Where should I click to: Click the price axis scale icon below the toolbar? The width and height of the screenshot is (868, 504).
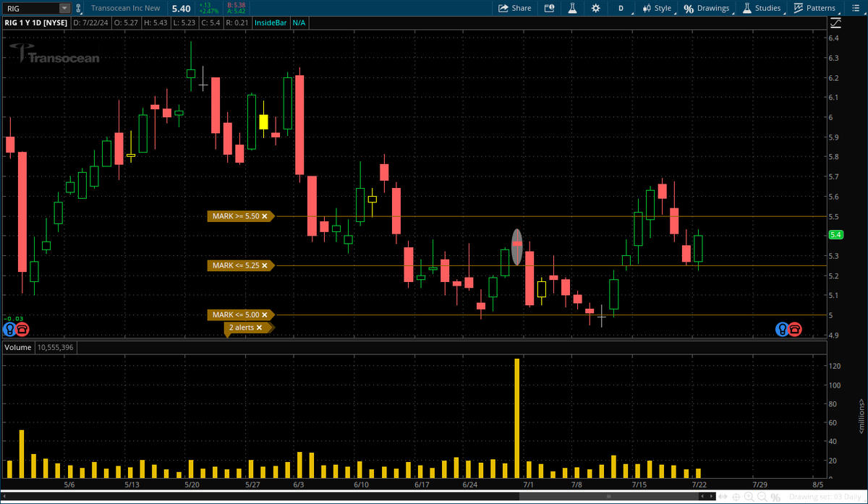(x=835, y=23)
